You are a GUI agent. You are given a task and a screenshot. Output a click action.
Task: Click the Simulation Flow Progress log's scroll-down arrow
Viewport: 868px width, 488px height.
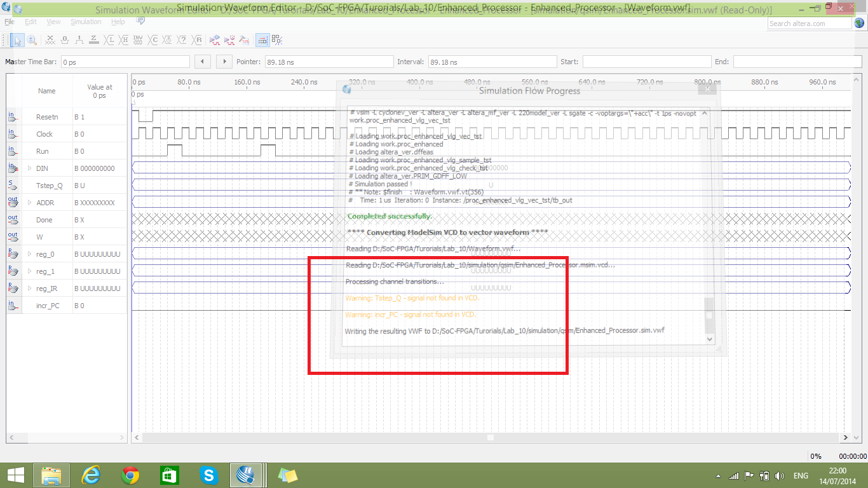pyautogui.click(x=710, y=339)
